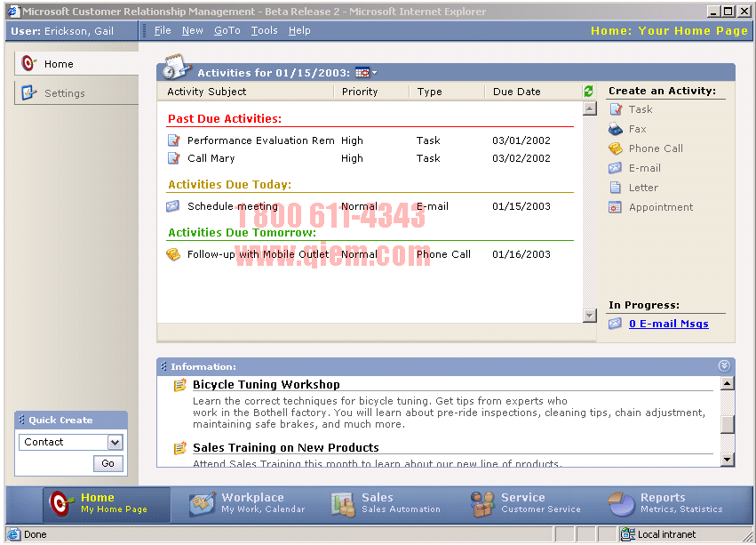Click the activities clock notepad icon
This screenshot has height=545, width=756.
[x=176, y=67]
